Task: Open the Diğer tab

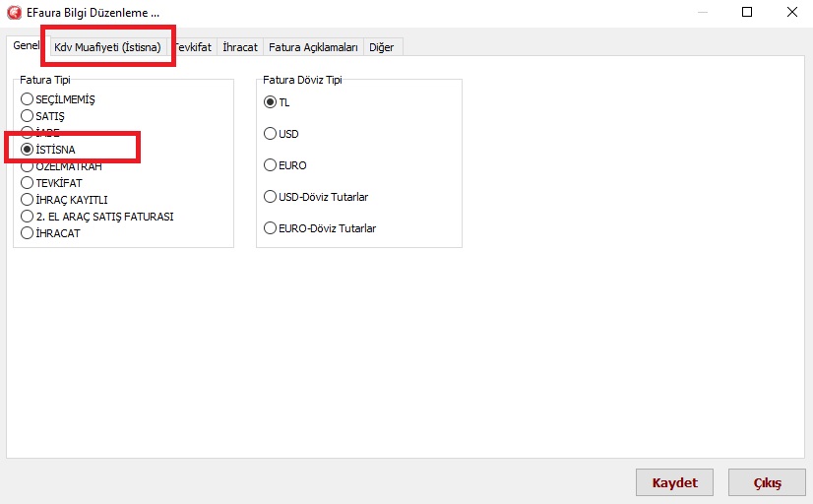Action: [381, 47]
